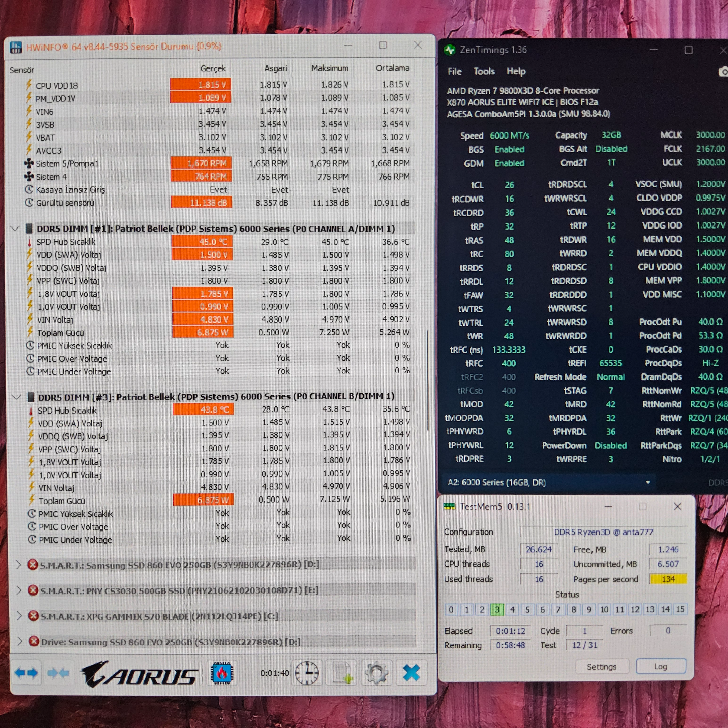Click the HWiNFO title bar app icon
The height and width of the screenshot is (728, 728).
click(16, 47)
